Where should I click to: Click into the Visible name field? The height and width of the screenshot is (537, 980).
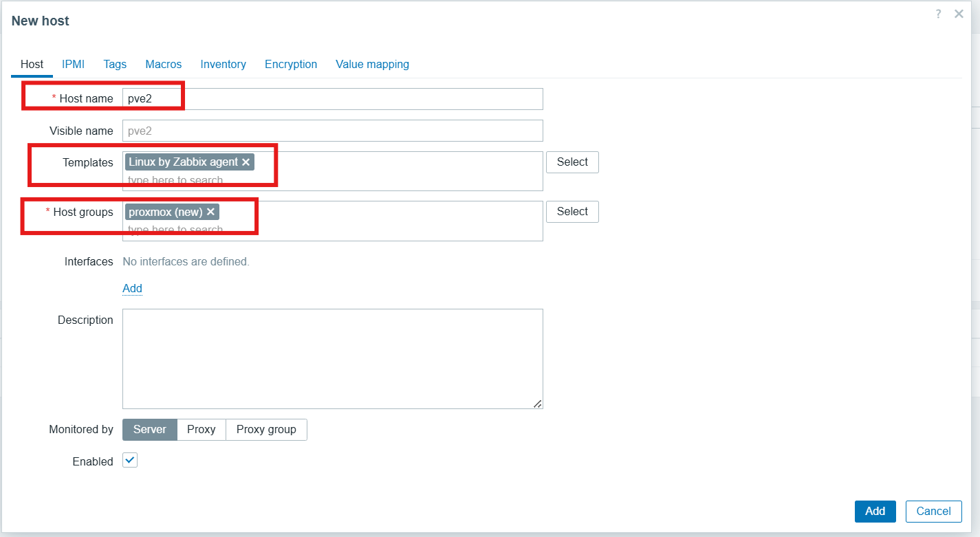pyautogui.click(x=332, y=131)
